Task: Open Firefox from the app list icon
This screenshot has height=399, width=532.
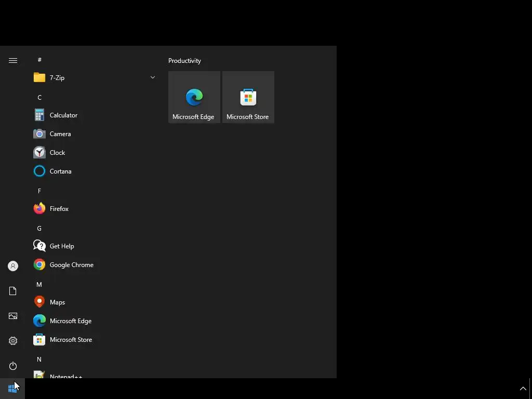Action: pos(39,208)
